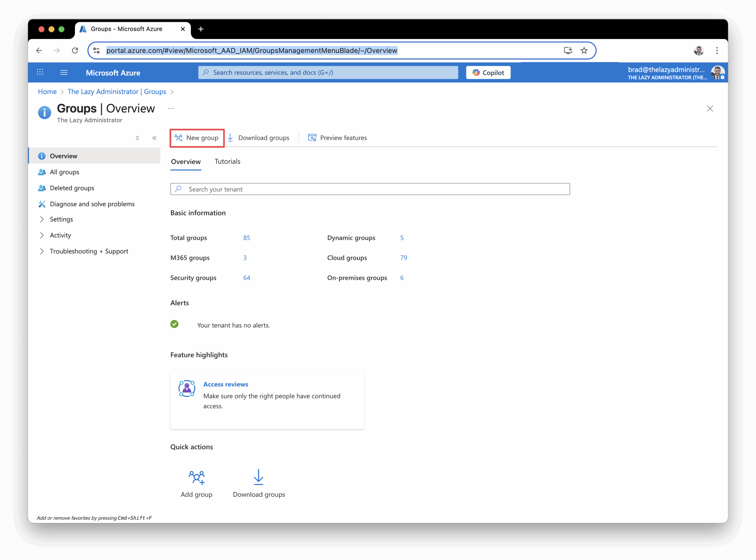This screenshot has width=756, height=560.
Task: Click the New group toolbar icon
Action: click(178, 138)
